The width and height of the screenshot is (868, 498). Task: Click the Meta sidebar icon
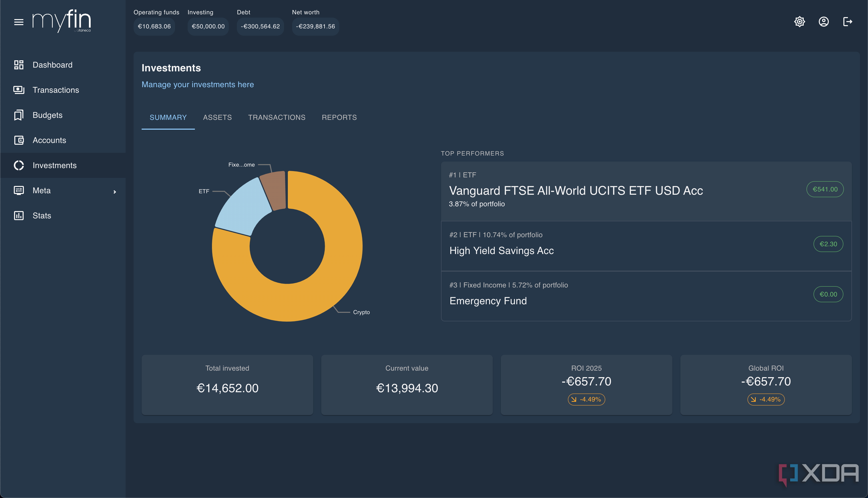pos(19,190)
